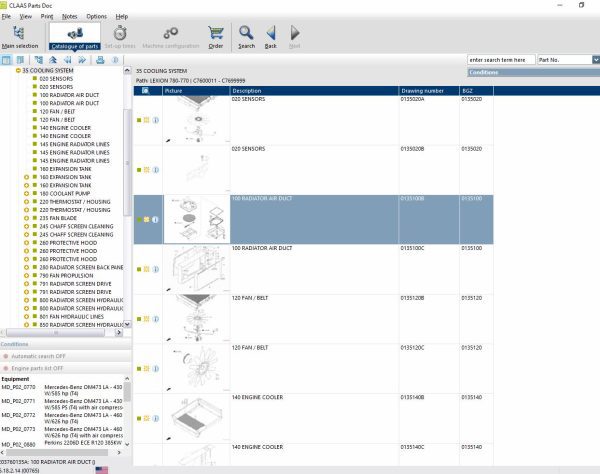Click the scroll-right arrow under Equipment list
The height and width of the screenshot is (474, 600).
pyautogui.click(x=119, y=453)
